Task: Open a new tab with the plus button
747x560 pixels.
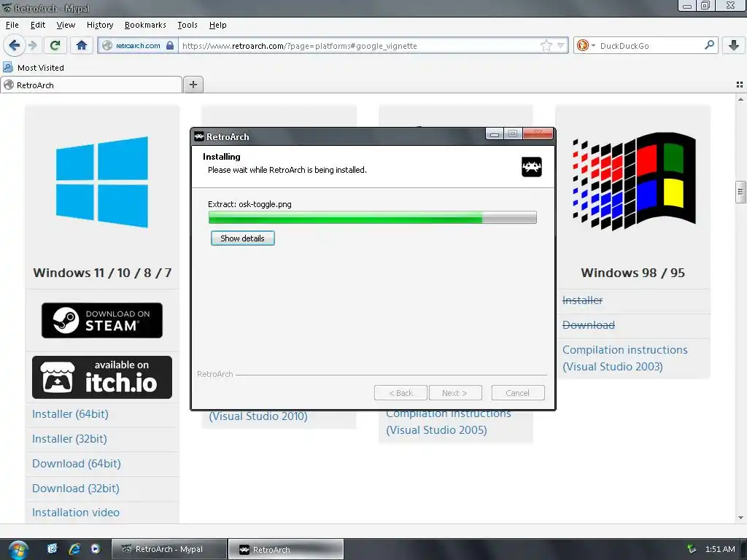Action: pos(193,85)
